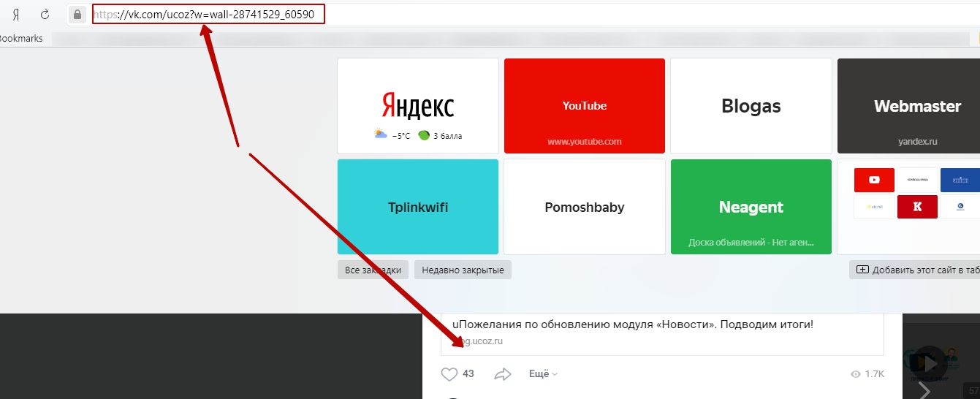Image resolution: width=980 pixels, height=399 pixels.
Task: Click the views eye icon showing 1.7K
Action: point(856,374)
